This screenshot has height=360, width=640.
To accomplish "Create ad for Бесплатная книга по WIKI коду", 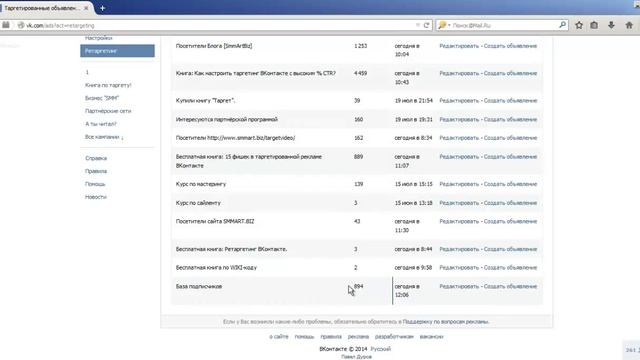I will [510, 268].
